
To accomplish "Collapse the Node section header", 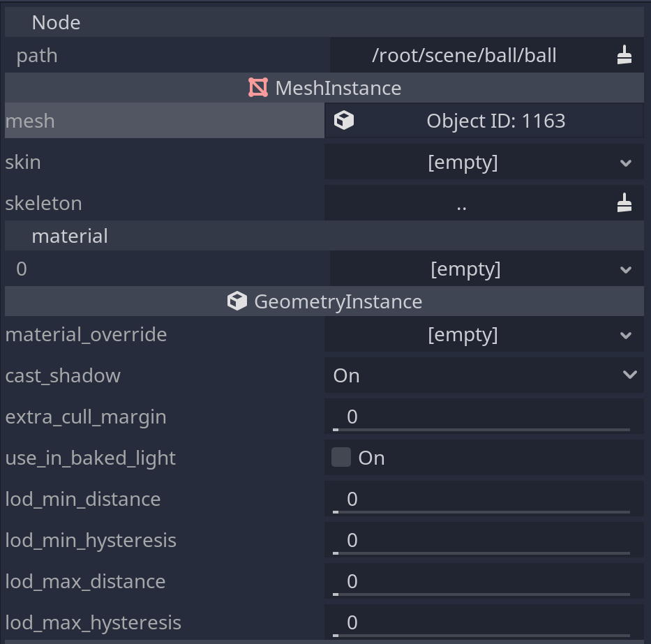I will pos(56,22).
